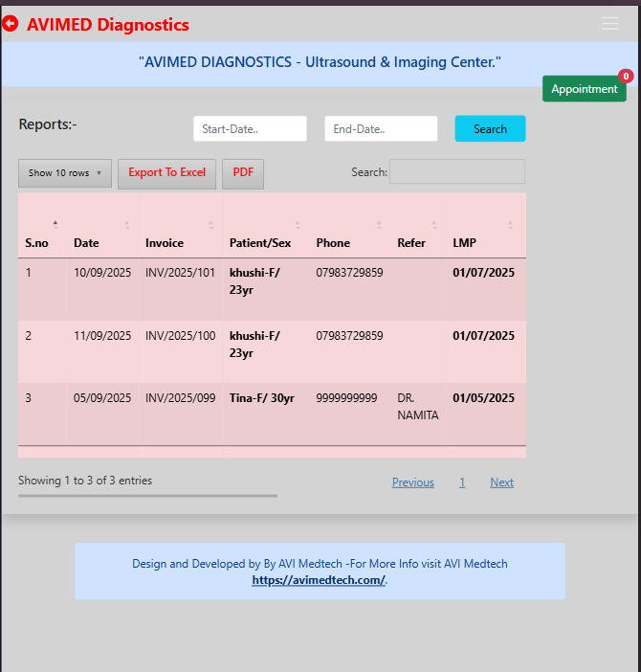641x672 pixels.
Task: Sort table by Refer column arrows
Action: pyautogui.click(x=433, y=225)
